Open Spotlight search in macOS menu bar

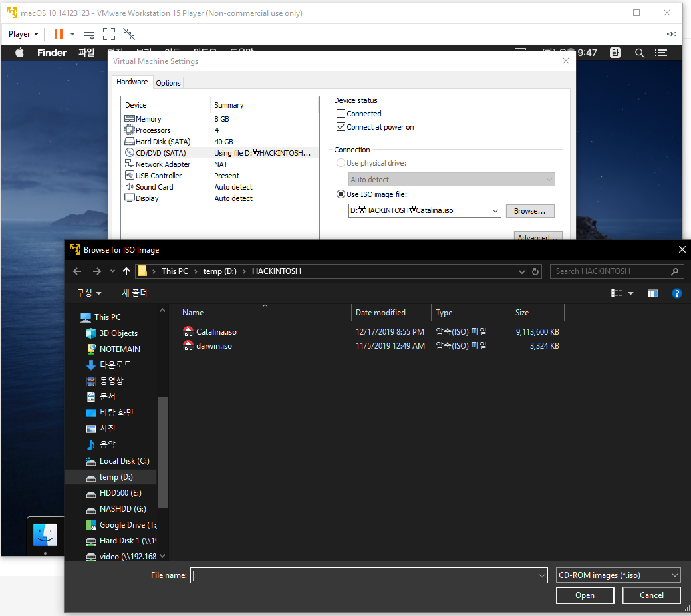coord(639,53)
